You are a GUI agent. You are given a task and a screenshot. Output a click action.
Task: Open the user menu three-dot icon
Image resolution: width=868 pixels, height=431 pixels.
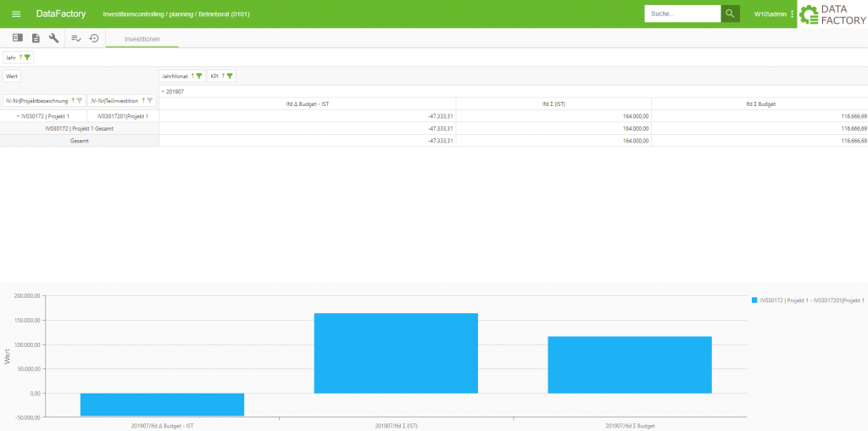tap(792, 14)
